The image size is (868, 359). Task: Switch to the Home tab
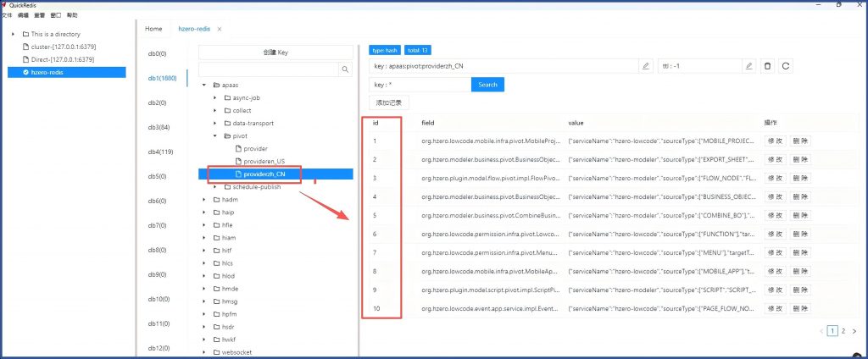[x=153, y=29]
